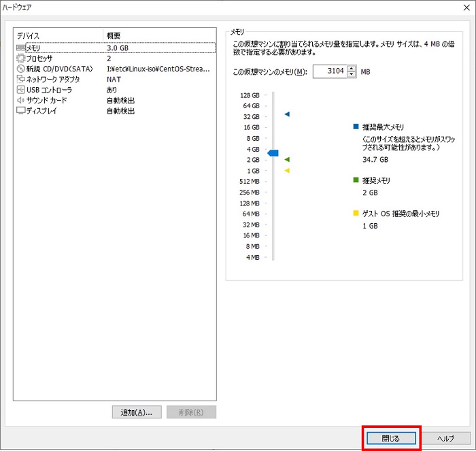Click the 256 MB slider scale label
This screenshot has width=476, height=451.
(x=250, y=193)
